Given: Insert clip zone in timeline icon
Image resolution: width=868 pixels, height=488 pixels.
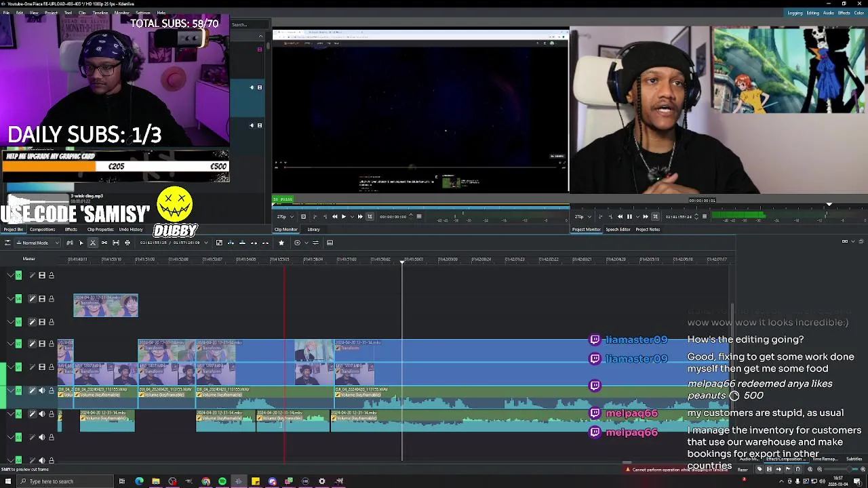Looking at the screenshot, I should 231,243.
